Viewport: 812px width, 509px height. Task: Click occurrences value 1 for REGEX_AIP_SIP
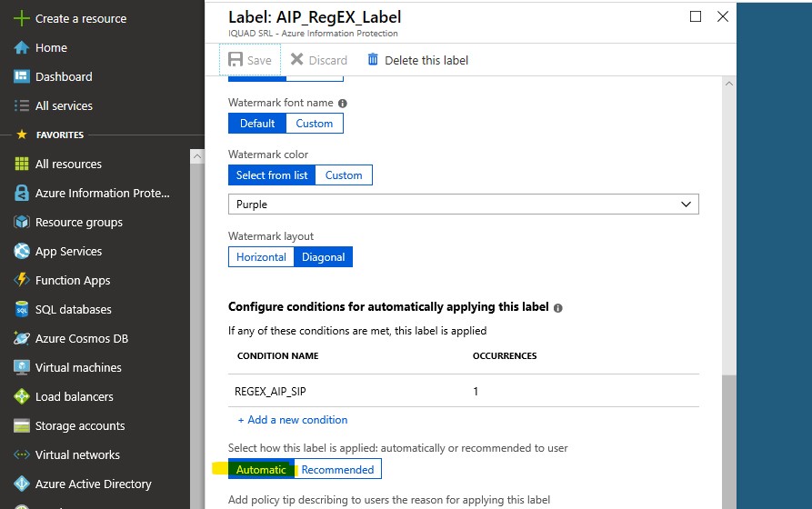coord(476,392)
